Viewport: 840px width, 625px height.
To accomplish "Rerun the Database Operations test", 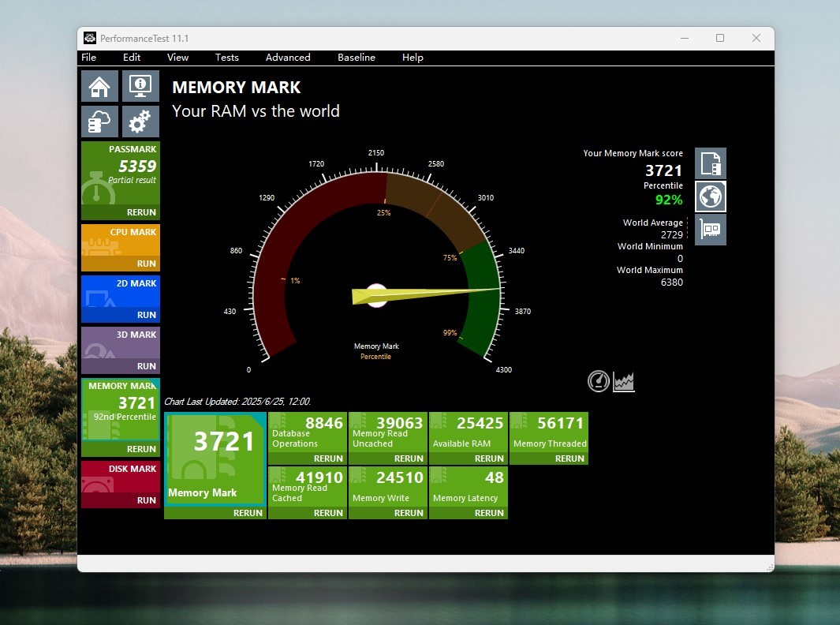I will (308, 458).
